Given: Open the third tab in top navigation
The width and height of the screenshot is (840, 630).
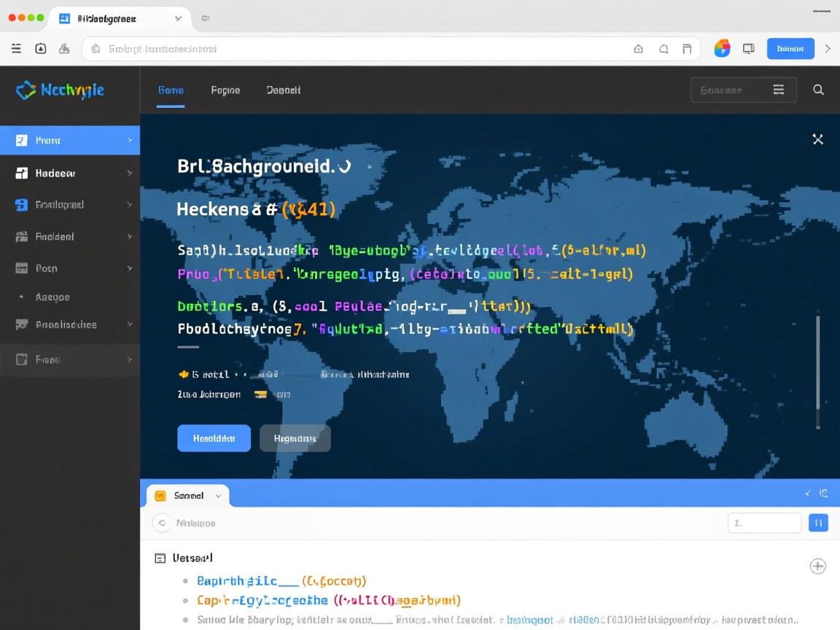Looking at the screenshot, I should click(x=283, y=90).
